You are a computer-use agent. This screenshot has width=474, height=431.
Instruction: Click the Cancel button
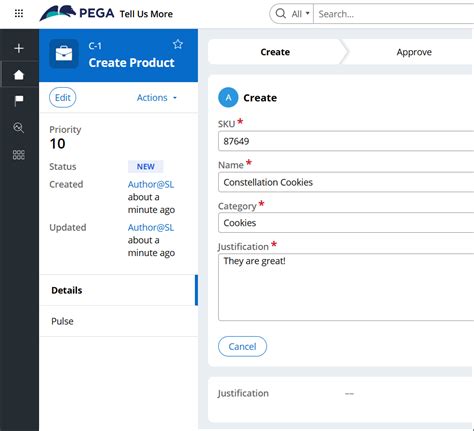click(x=242, y=346)
